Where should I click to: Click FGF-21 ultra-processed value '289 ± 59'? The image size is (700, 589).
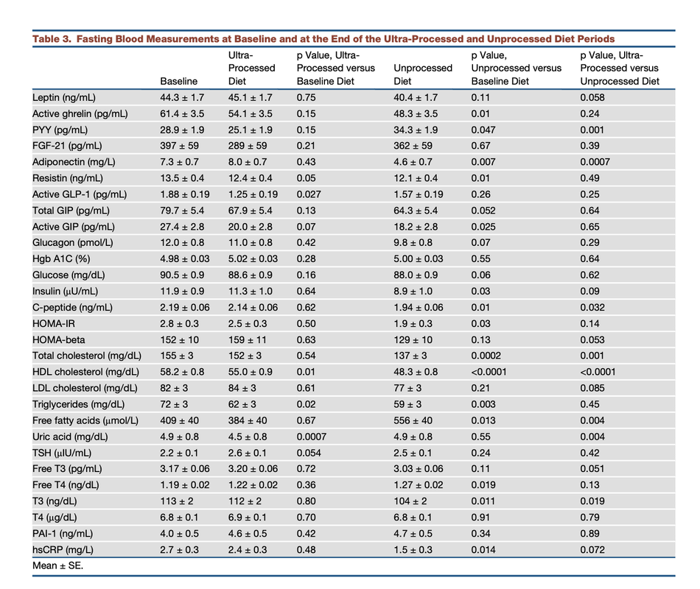tap(248, 146)
